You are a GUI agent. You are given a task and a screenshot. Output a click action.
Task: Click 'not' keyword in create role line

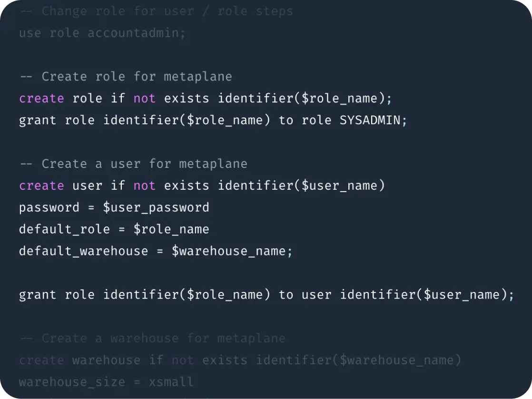point(144,98)
